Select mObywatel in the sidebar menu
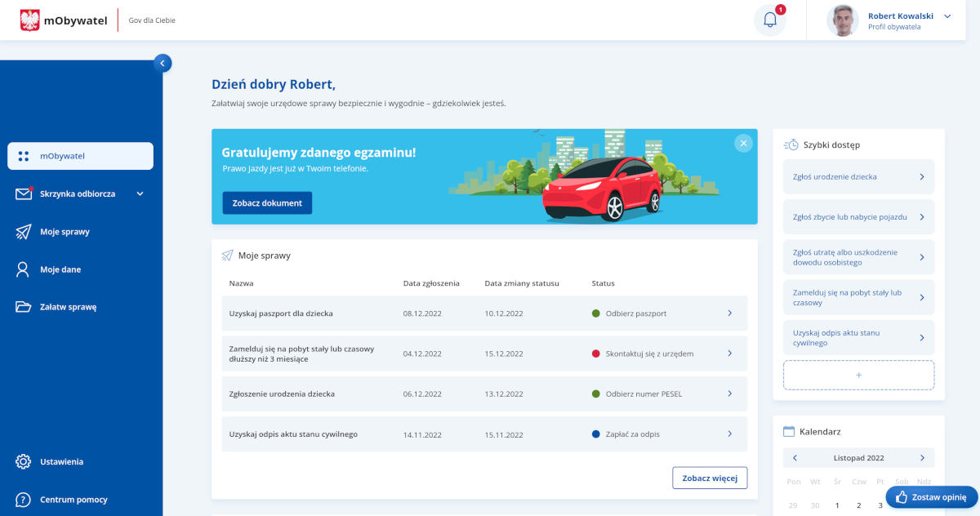 (x=80, y=156)
